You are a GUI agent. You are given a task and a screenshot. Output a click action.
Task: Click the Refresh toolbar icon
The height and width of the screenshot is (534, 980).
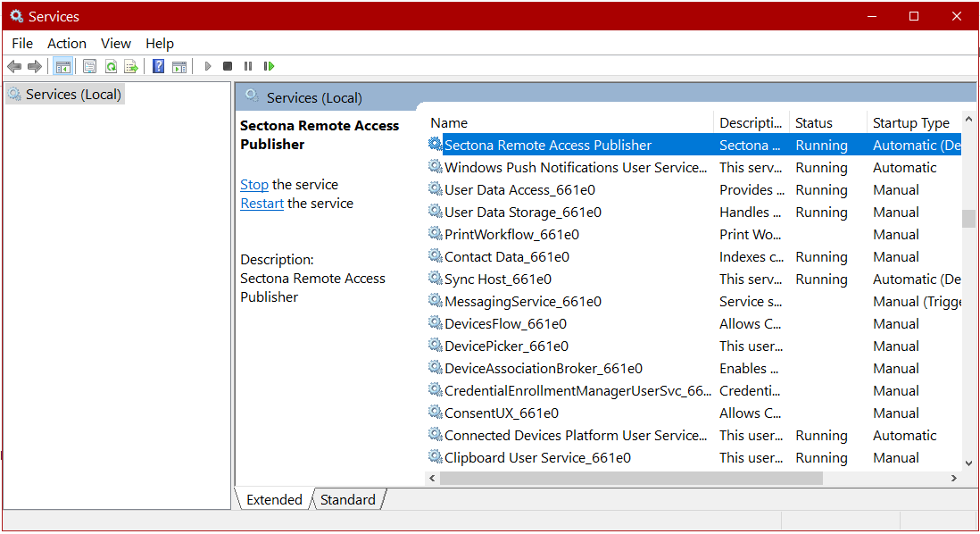[x=111, y=66]
